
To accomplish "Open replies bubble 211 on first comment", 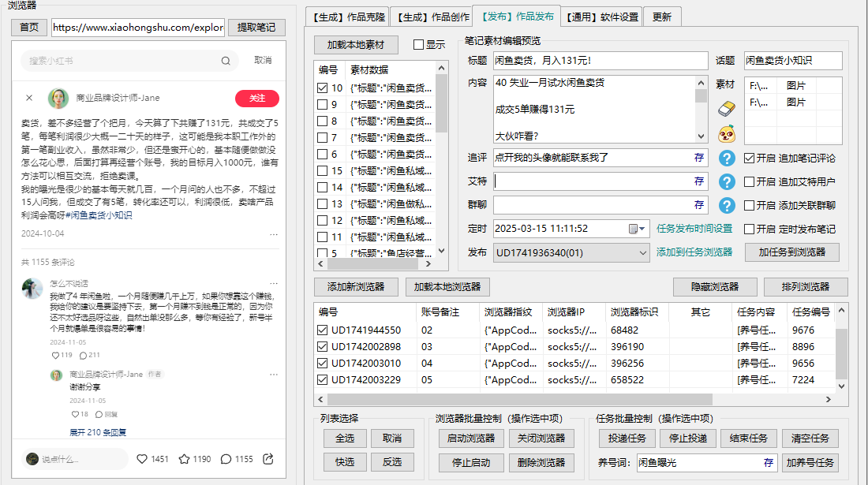I will pyautogui.click(x=83, y=356).
